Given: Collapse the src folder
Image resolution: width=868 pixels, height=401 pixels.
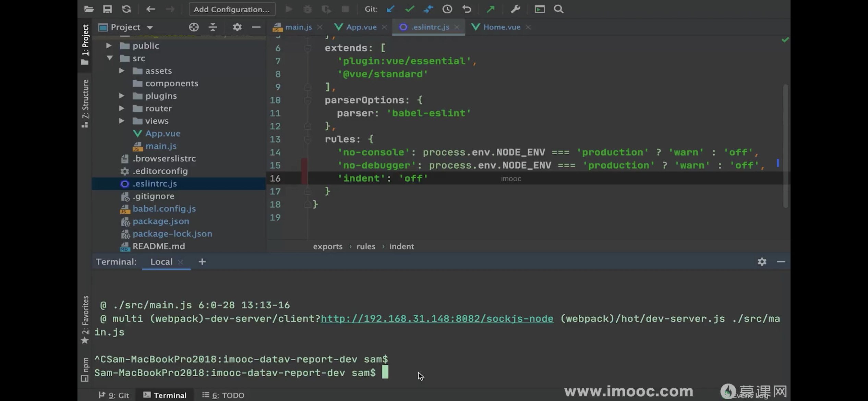Looking at the screenshot, I should coord(109,58).
